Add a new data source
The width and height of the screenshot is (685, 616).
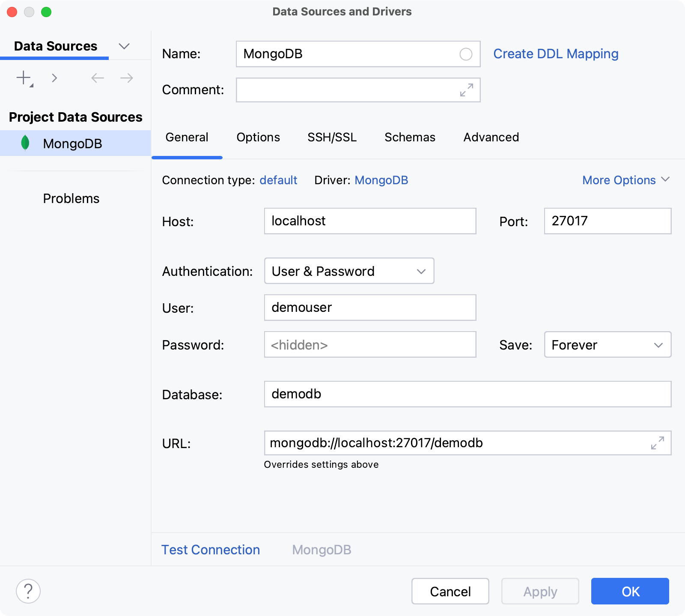click(x=23, y=78)
